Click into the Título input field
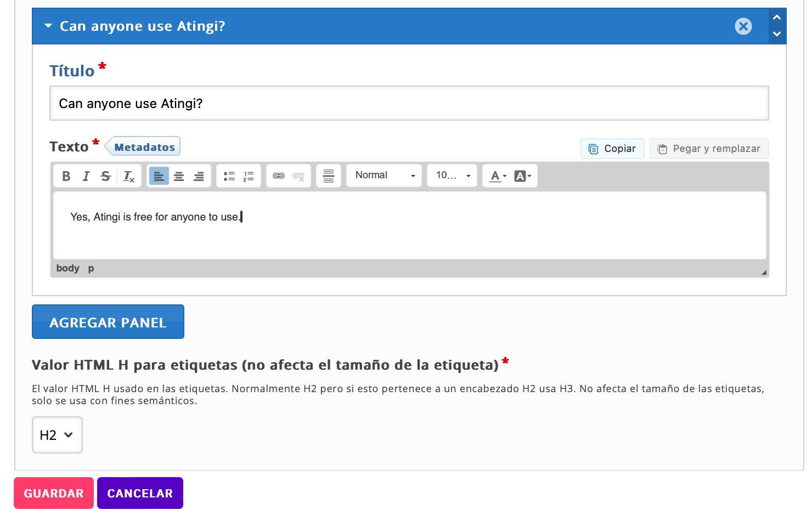812x521 pixels. (409, 103)
